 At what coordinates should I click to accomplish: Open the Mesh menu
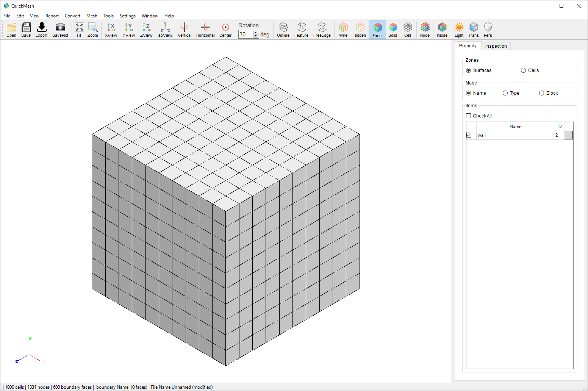click(x=92, y=16)
